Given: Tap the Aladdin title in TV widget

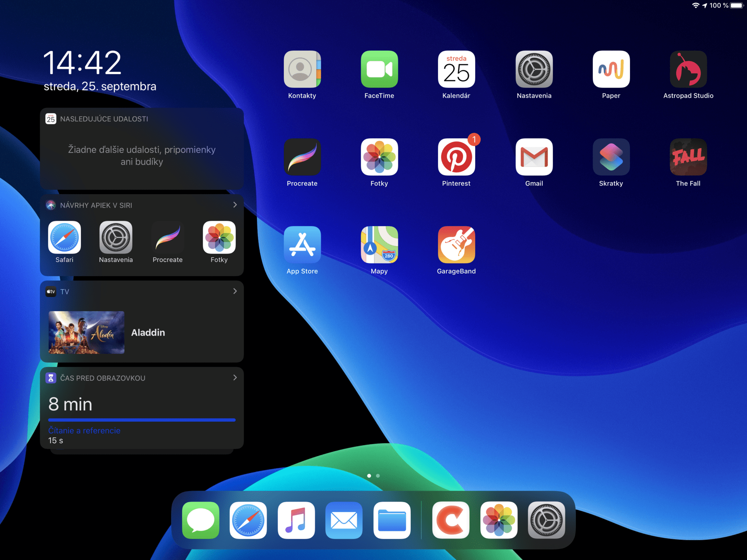Looking at the screenshot, I should click(148, 332).
